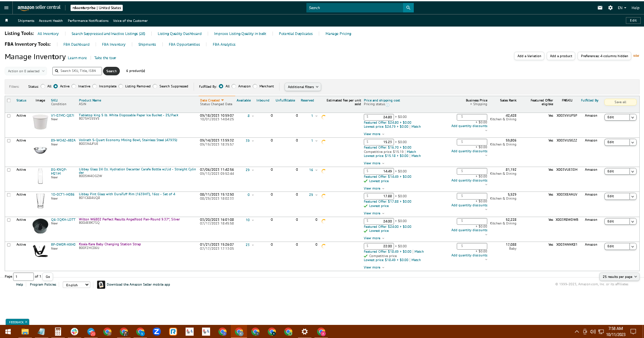This screenshot has width=644, height=338.
Task: Close the FEEDBACK tab with its X
Action: 26,322
